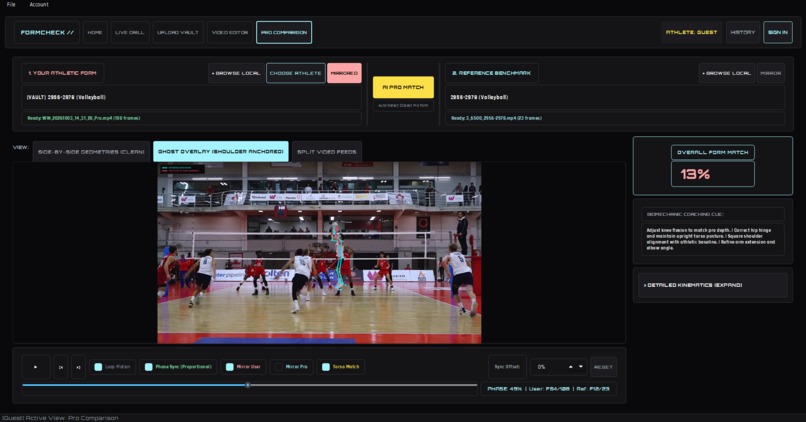
Task: Click Browse Local under Reference Benchmark
Action: (727, 73)
